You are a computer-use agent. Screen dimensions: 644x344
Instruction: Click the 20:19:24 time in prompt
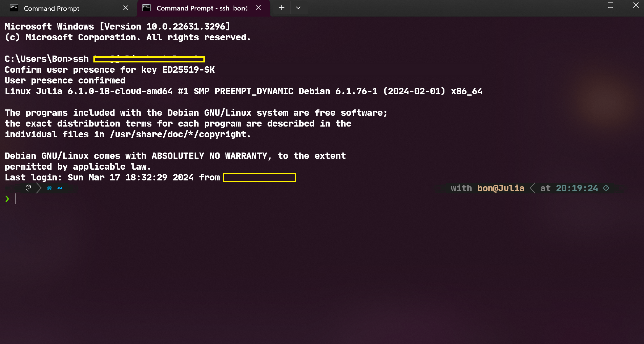point(577,188)
